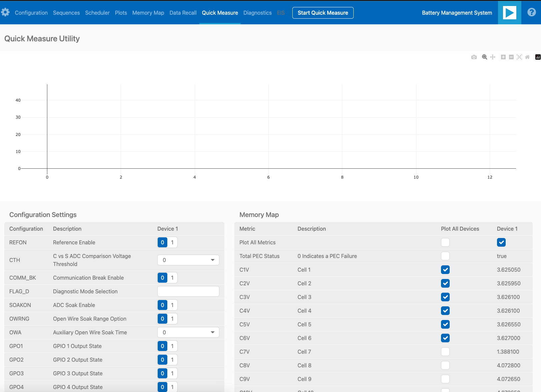Enable plotting for C7V Cell 7
This screenshot has height=392, width=541.
point(445,352)
